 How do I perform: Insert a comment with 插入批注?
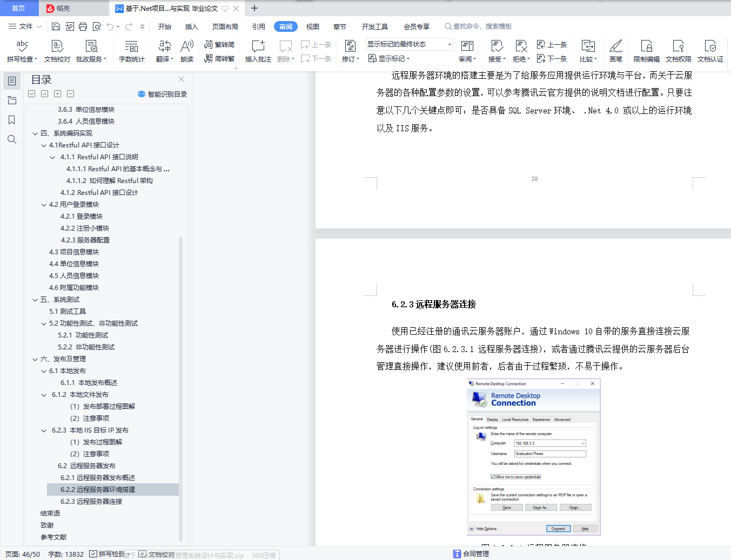click(258, 51)
